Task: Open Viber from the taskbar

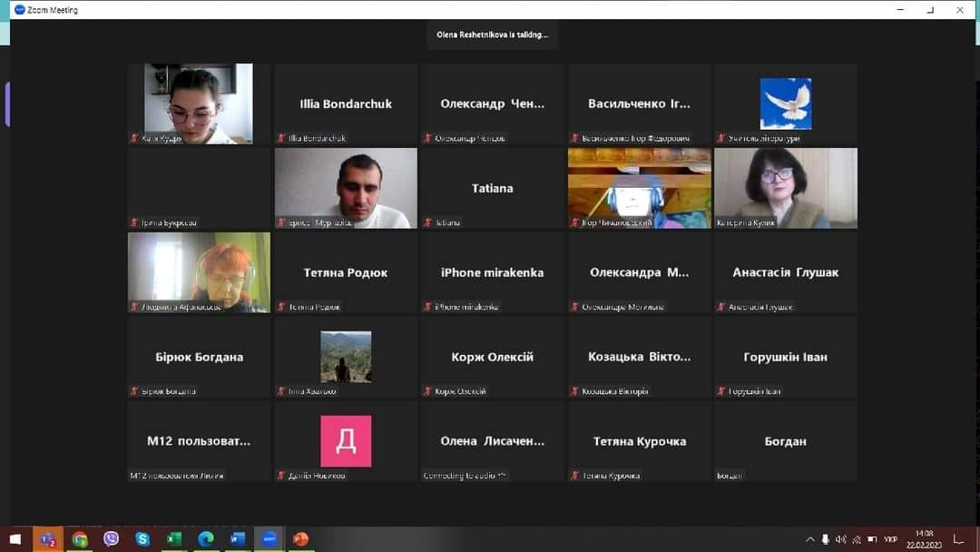Action: 111,539
